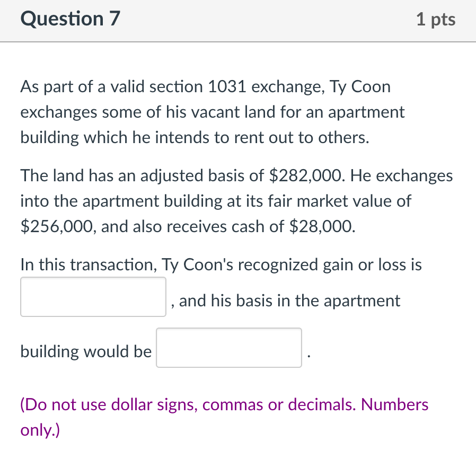
Task: Click the 1 pts label
Action: tap(436, 19)
